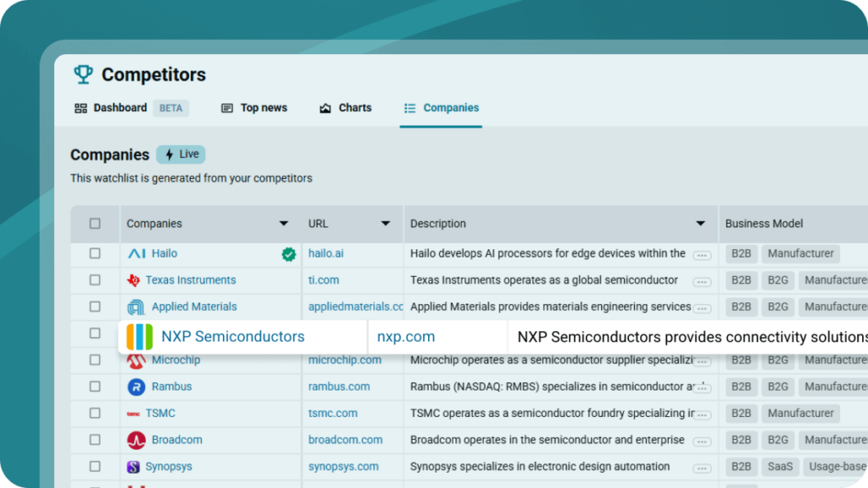The height and width of the screenshot is (488, 868).
Task: Expand the Description column dropdown arrow
Action: [700, 224]
